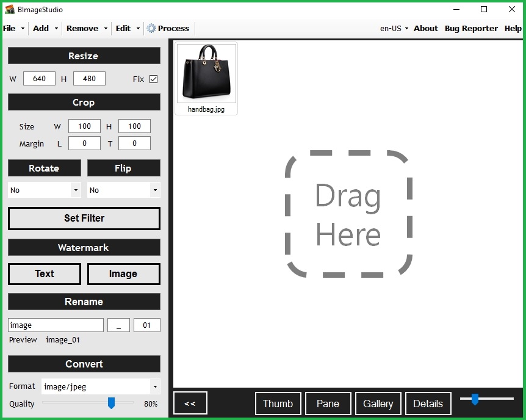Viewport: 526px width, 420px height.
Task: Open the Add menu
Action: tap(41, 28)
